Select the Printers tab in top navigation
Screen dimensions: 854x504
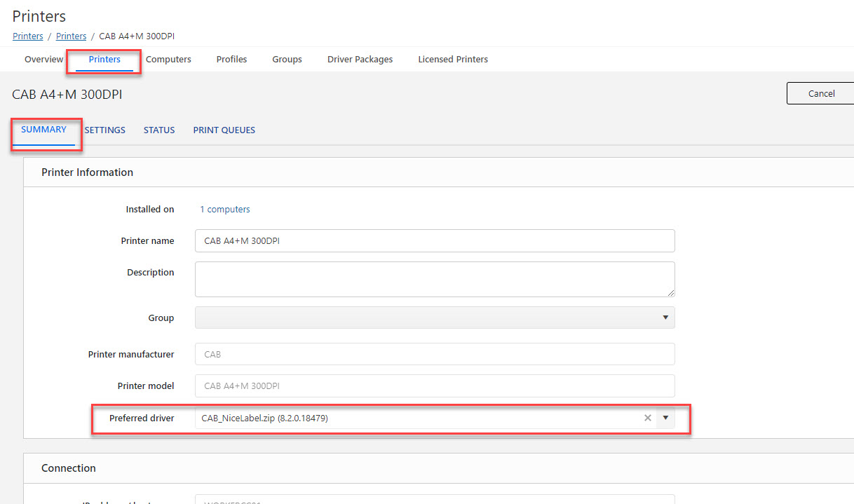click(104, 60)
